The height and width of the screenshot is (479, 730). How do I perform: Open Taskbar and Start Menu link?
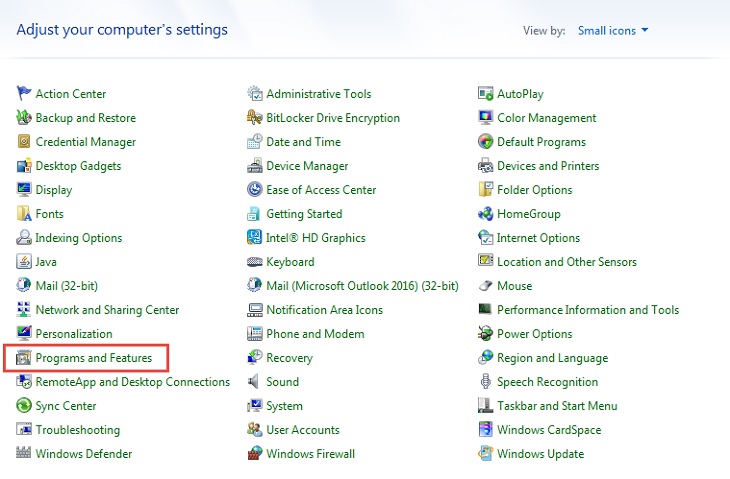557,406
